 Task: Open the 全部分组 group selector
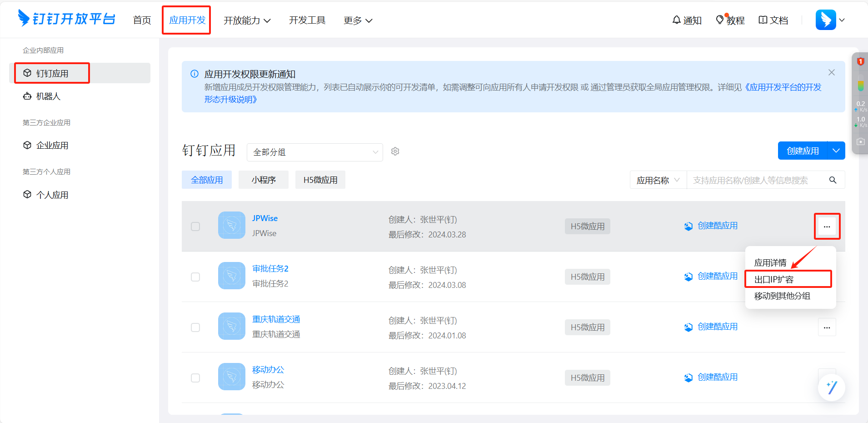point(315,152)
